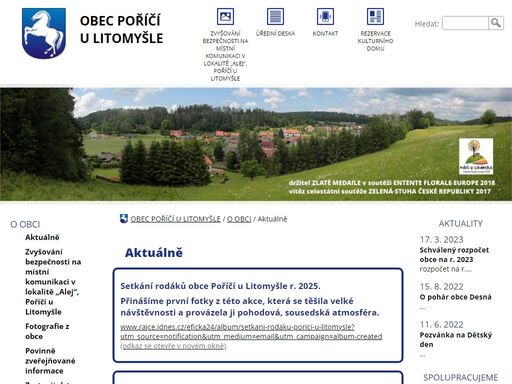
Task: Click the Entente Florale badge on banner
Action: [476, 156]
